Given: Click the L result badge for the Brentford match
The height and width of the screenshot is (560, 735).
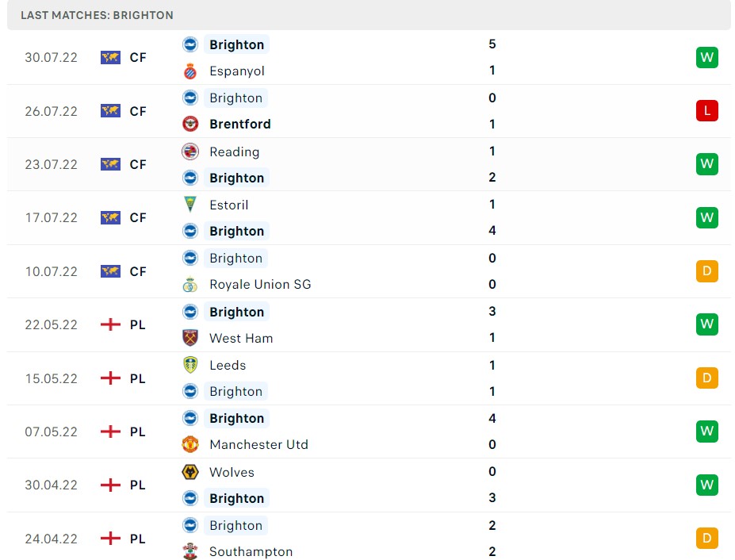Looking at the screenshot, I should 706,110.
